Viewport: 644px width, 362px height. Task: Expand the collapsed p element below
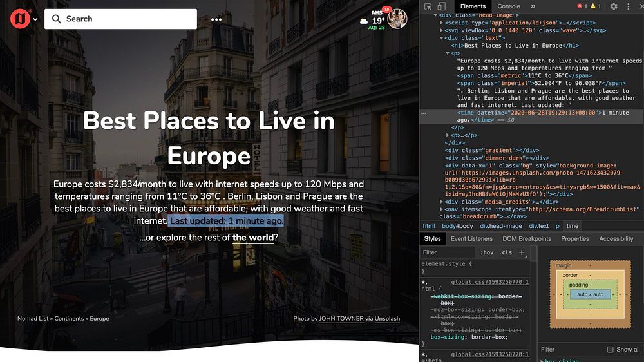448,135
